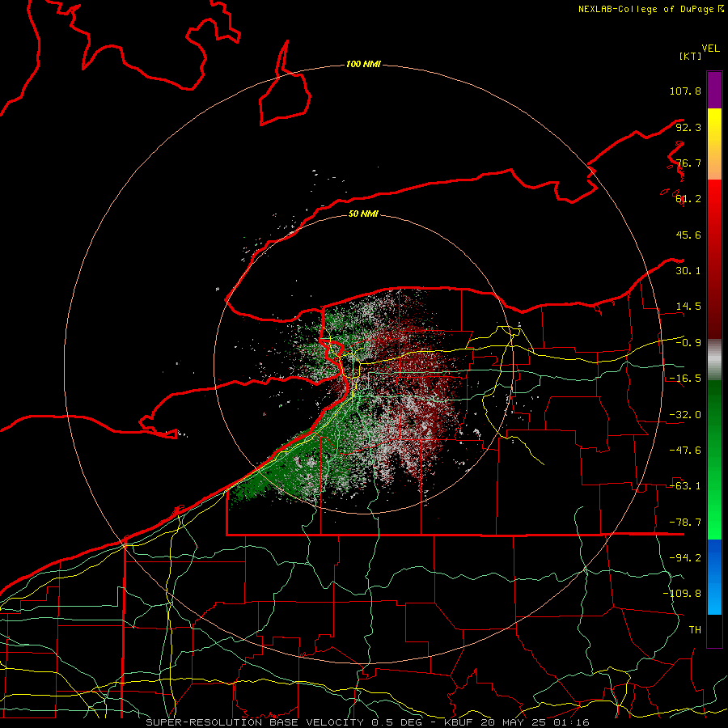
Task: Pick the black TH segment of the color bar
Action: point(714,630)
